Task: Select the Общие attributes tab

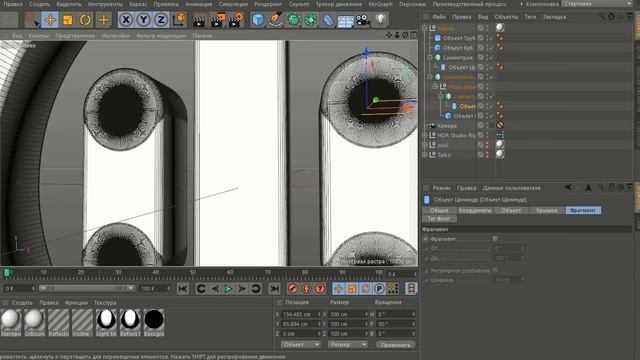Action: [439, 211]
